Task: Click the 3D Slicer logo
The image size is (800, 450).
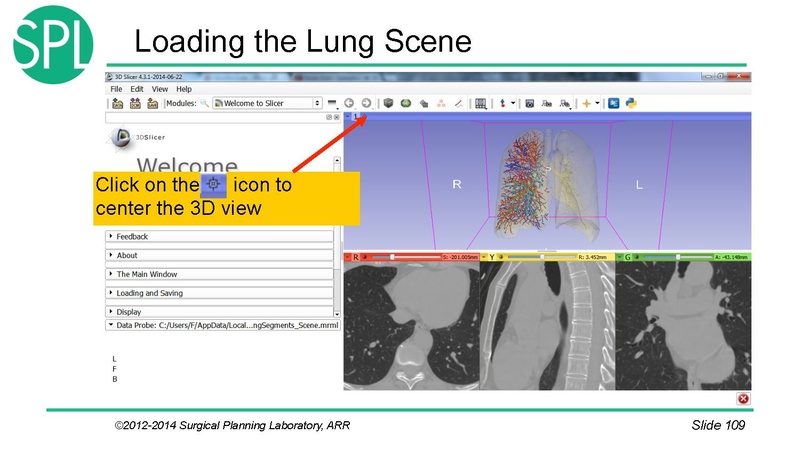Action: (x=136, y=138)
